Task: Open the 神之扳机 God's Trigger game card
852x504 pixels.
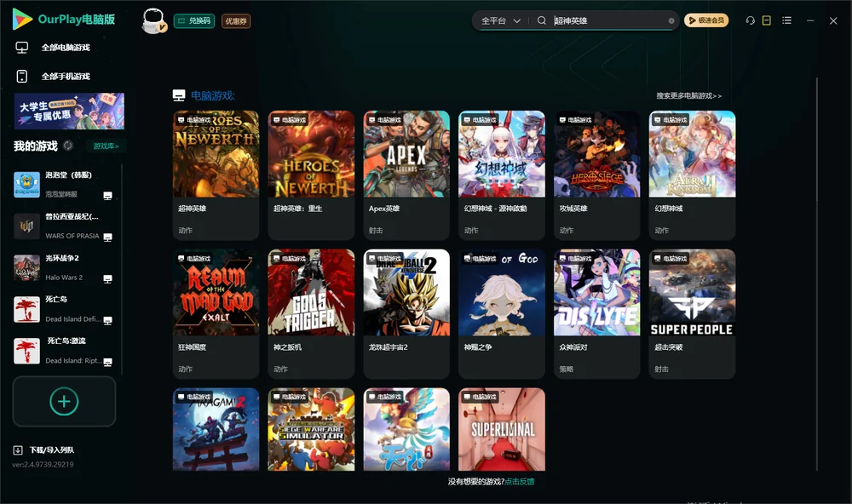Action: click(311, 314)
